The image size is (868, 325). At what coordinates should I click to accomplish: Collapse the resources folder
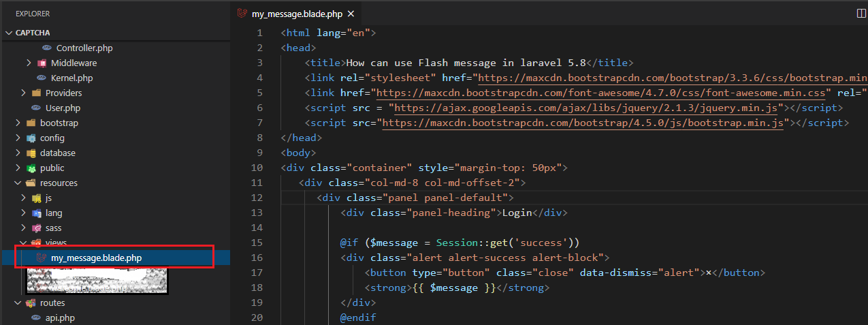(18, 183)
